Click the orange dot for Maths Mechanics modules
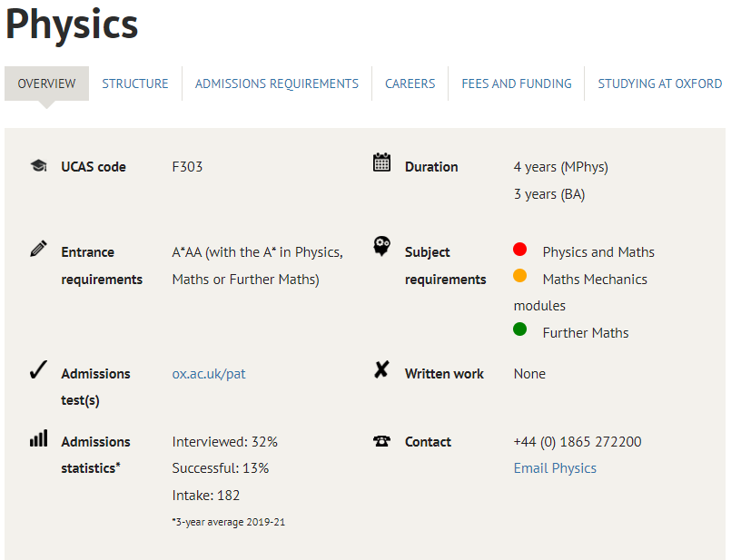This screenshot has width=731, height=560. (519, 276)
